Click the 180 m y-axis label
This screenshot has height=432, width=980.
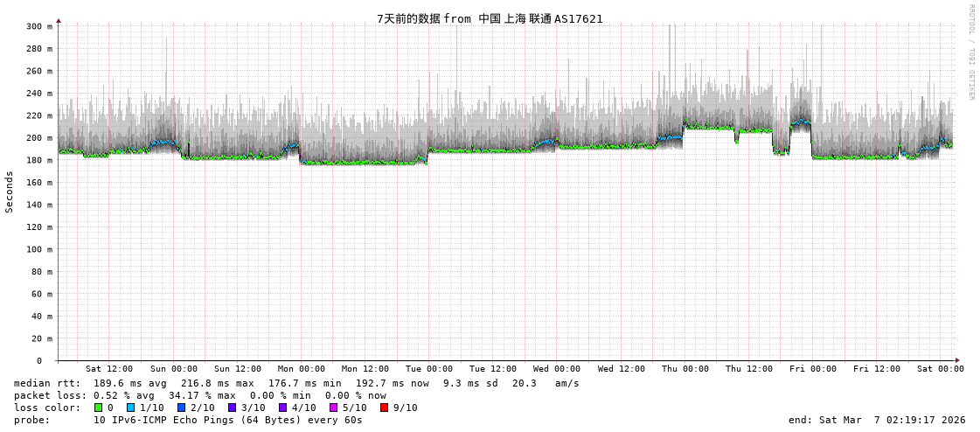click(x=39, y=160)
